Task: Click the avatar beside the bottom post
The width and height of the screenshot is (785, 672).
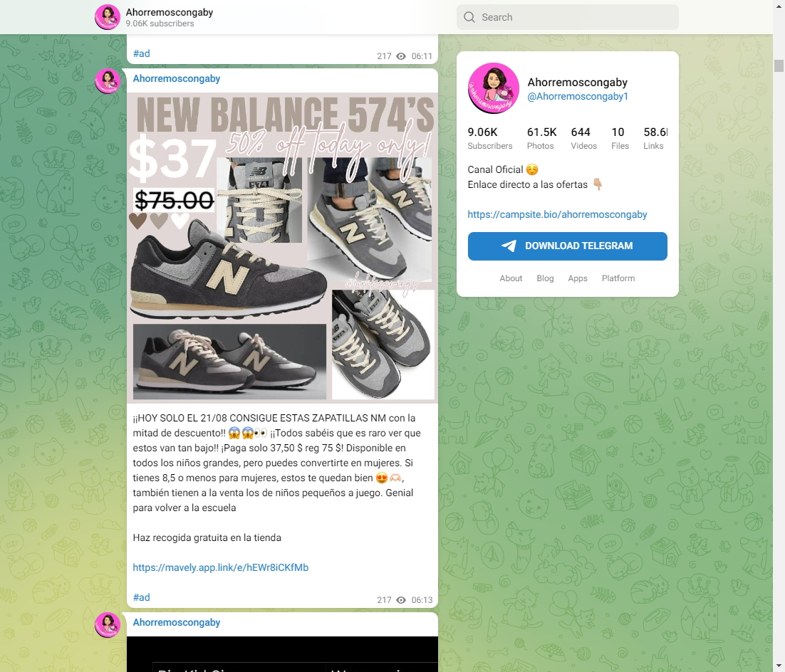Action: pyautogui.click(x=108, y=625)
